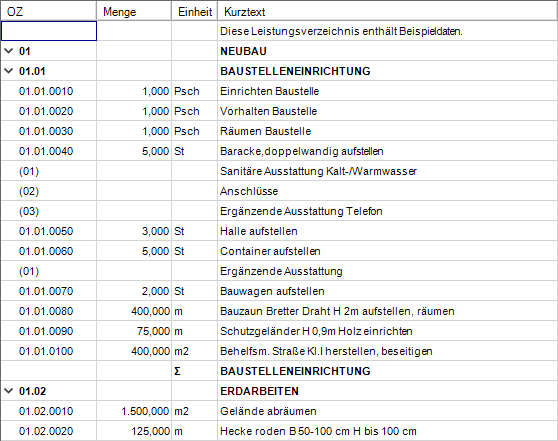Click 'Schutzgeländer H 0,9m Holz einrichten' text
Screen dimensions: 558x441
316,331
